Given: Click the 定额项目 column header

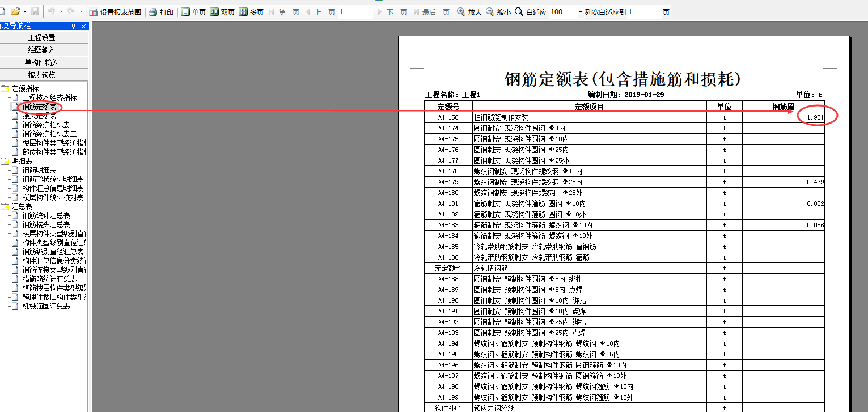Looking at the screenshot, I should (589, 107).
